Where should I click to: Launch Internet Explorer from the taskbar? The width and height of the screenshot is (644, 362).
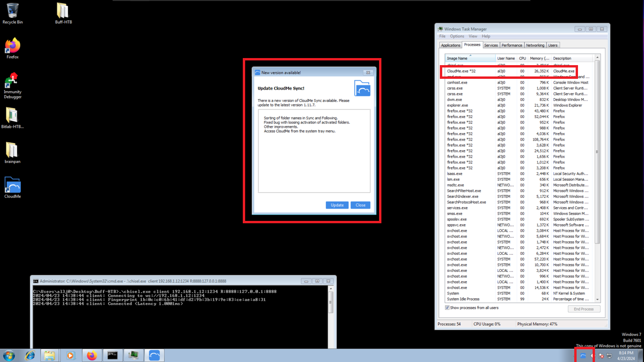tap(30, 355)
